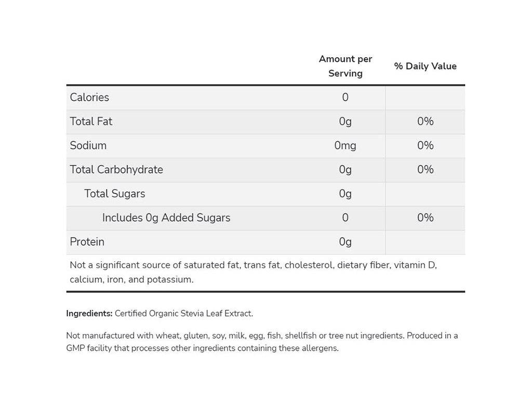Click the Sodium daily value percentage
The height and width of the screenshot is (399, 532).
point(425,145)
